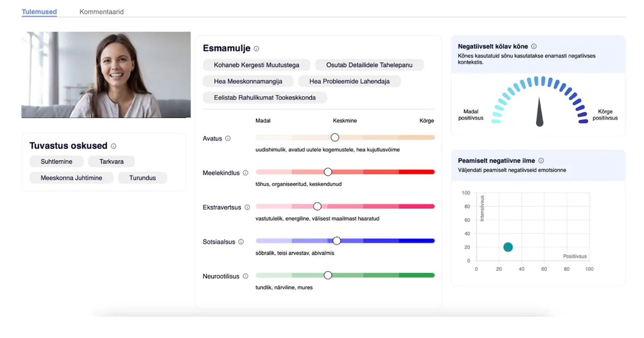Click the Neurootilisus slider handle
Viewport: 644px width, 338px height.
tap(328, 275)
